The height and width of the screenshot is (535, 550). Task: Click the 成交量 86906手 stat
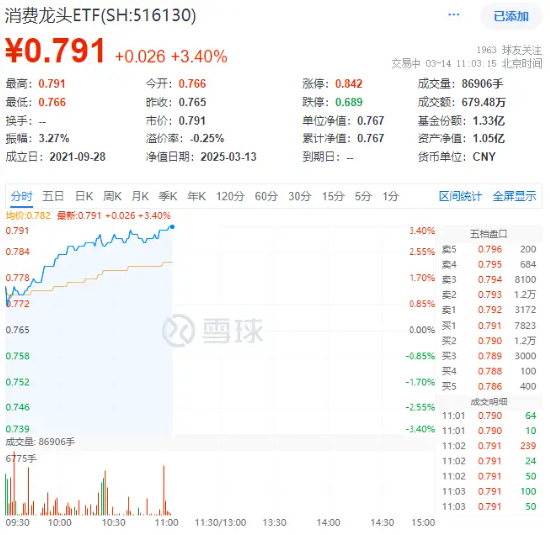pos(460,84)
